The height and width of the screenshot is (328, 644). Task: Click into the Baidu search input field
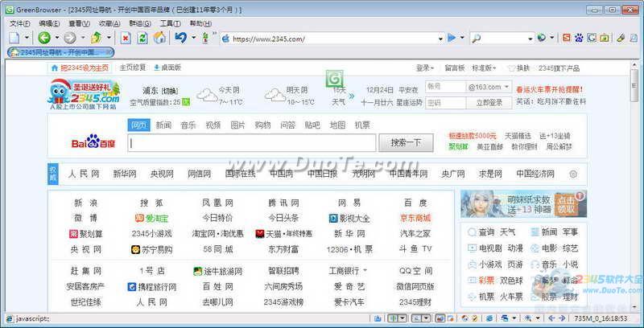[x=252, y=143]
